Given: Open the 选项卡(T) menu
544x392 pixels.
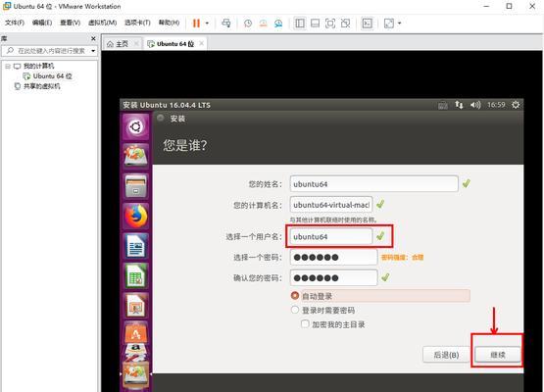Looking at the screenshot, I should (x=137, y=23).
